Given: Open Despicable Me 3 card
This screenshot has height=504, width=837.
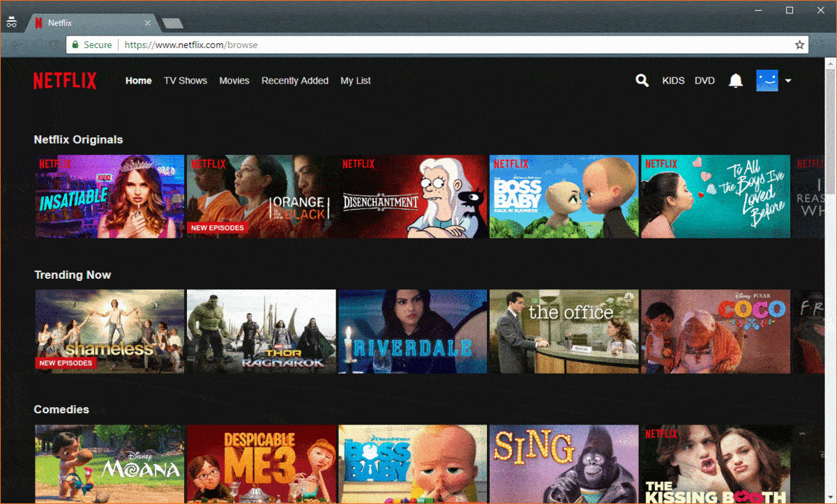Looking at the screenshot, I should (x=262, y=464).
